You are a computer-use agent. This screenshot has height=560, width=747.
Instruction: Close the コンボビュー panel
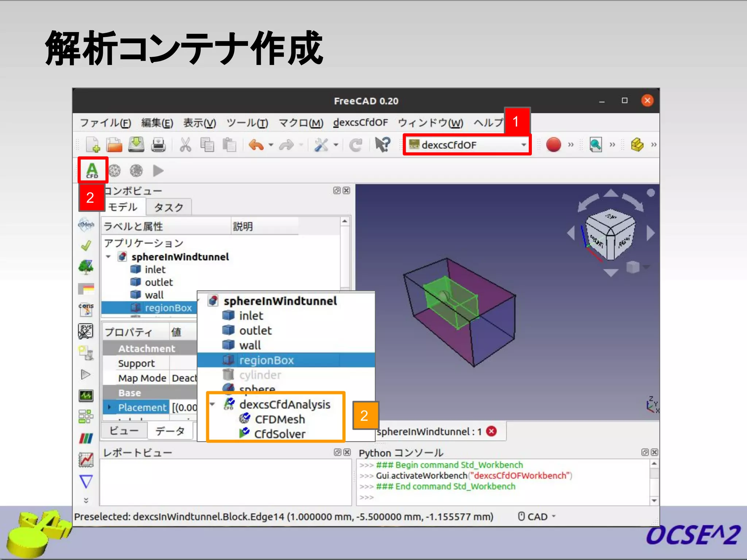(x=347, y=190)
